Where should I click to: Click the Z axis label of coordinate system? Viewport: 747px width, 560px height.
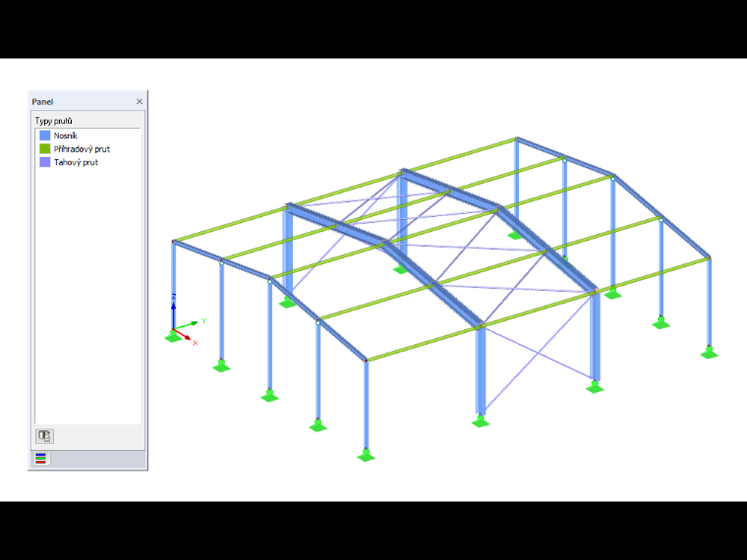click(173, 297)
